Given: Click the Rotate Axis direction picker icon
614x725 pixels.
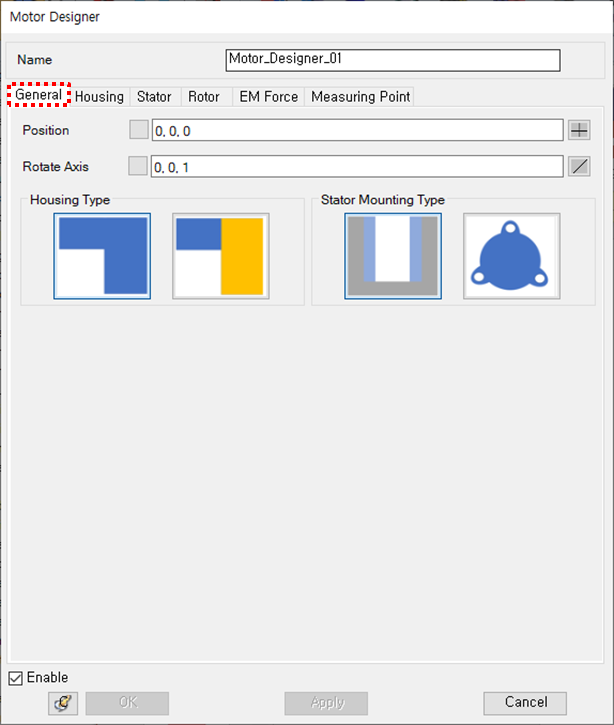Looking at the screenshot, I should [579, 166].
